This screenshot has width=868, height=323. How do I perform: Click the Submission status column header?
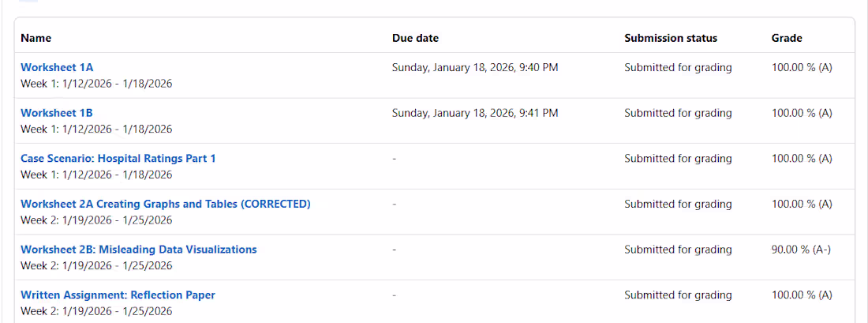[x=671, y=38]
